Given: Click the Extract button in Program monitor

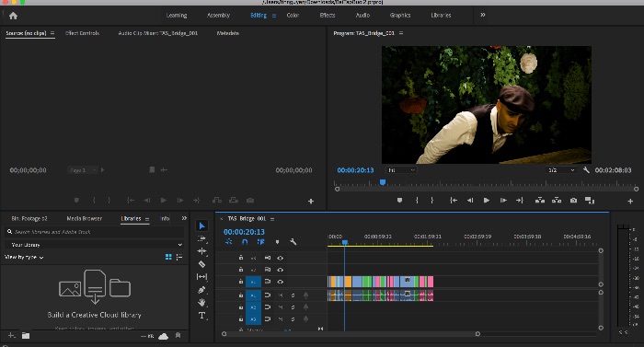Looking at the screenshot, I should [557, 201].
